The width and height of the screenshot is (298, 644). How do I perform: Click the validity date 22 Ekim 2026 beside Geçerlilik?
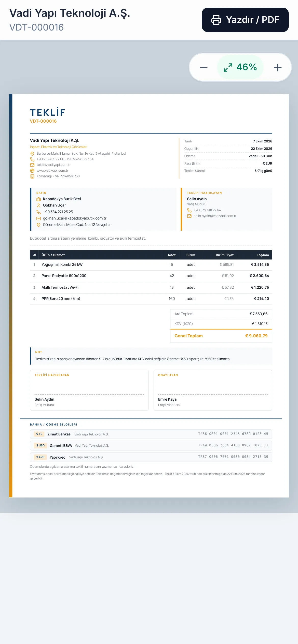261,149
